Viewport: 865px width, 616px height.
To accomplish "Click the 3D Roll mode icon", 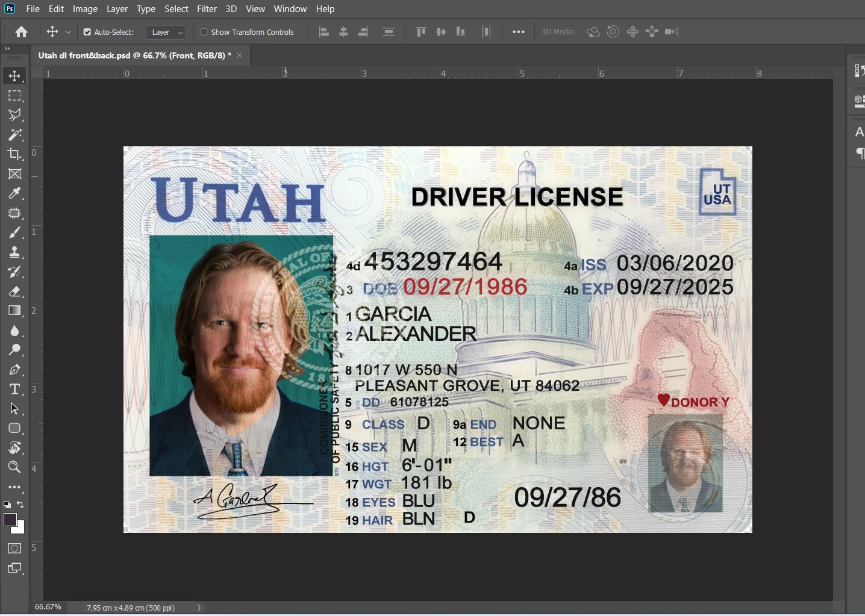I will 613,32.
